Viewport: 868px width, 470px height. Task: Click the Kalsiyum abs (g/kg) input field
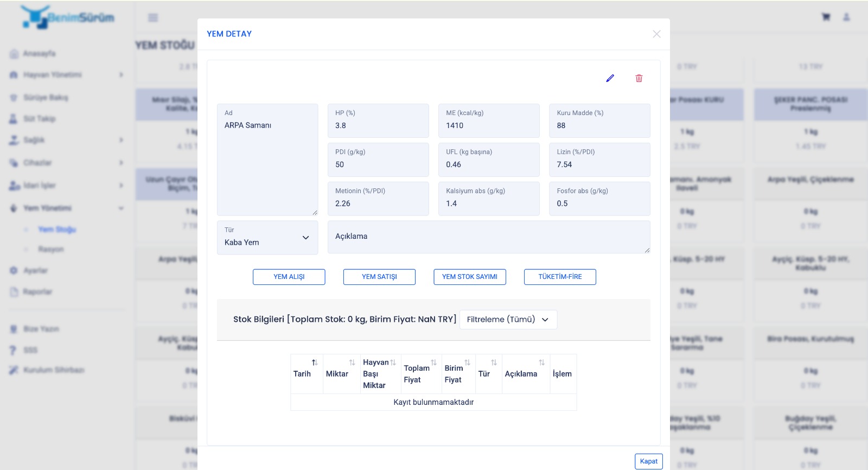coord(489,199)
